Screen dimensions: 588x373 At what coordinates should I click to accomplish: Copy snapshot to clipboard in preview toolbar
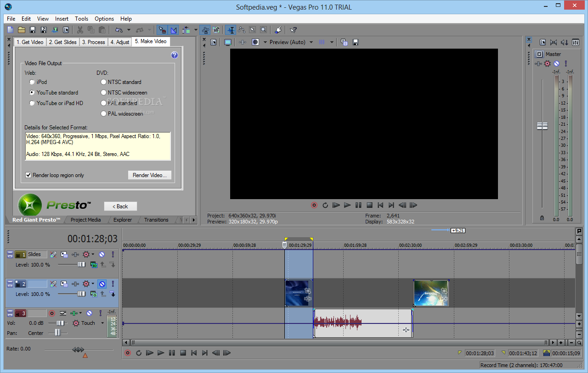pos(344,42)
